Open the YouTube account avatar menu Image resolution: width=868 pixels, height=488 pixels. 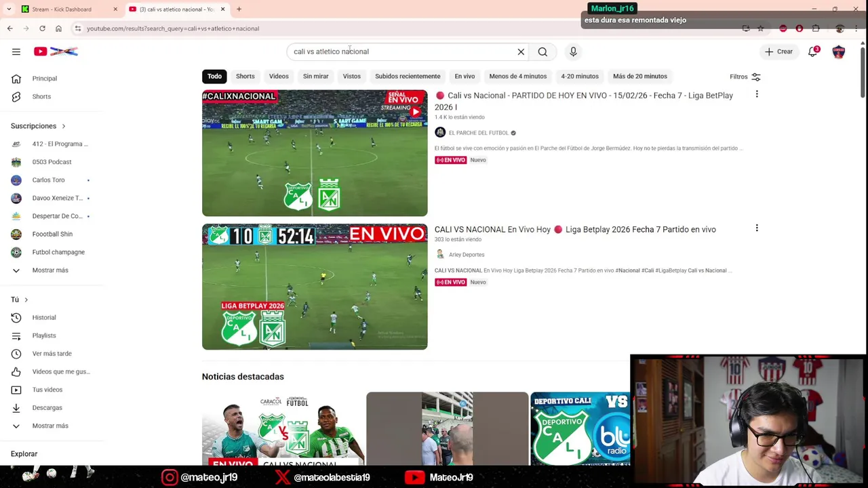[x=839, y=52]
